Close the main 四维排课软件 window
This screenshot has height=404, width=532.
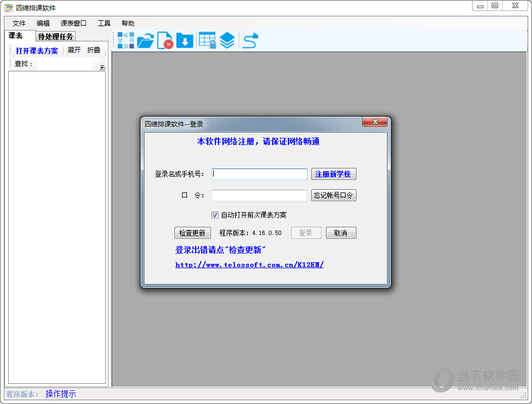tap(515, 6)
